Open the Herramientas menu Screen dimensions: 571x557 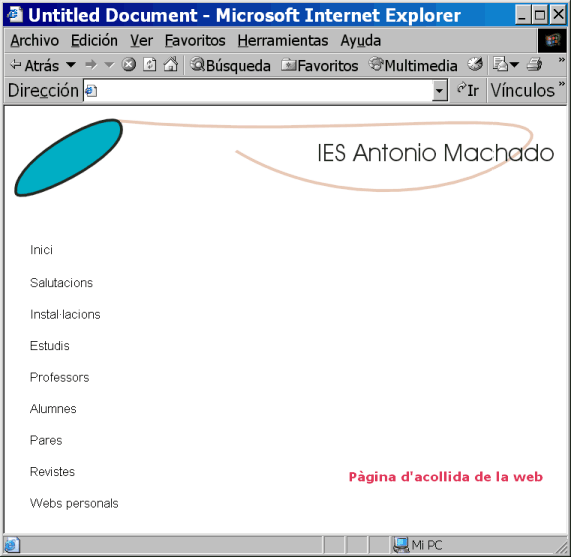tap(283, 40)
